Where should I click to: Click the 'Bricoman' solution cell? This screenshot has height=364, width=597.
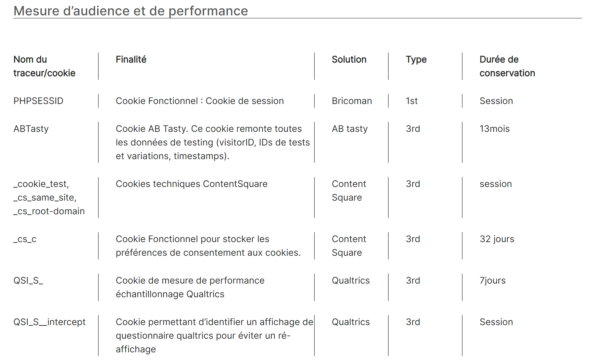(x=352, y=101)
